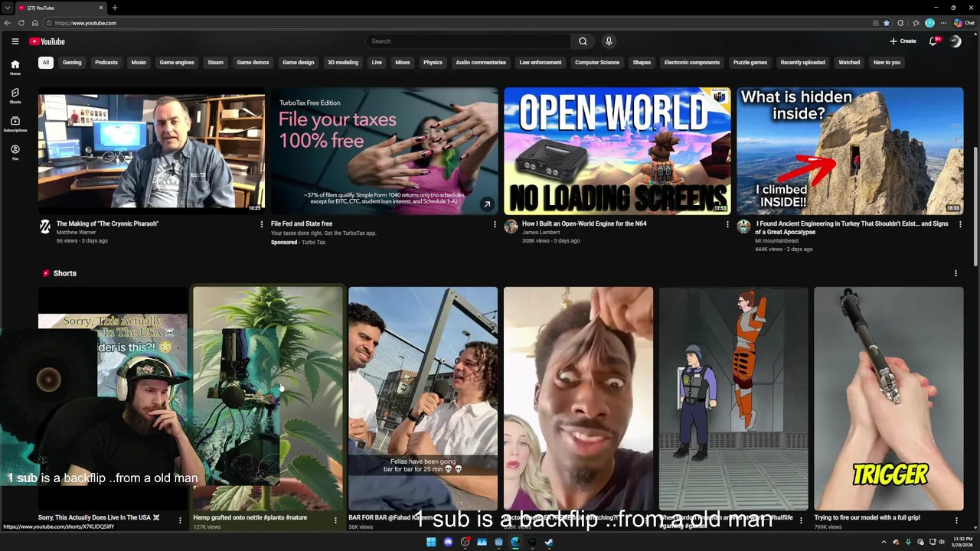This screenshot has height=551, width=980.
Task: Open Steam from the taskbar
Action: point(549,542)
